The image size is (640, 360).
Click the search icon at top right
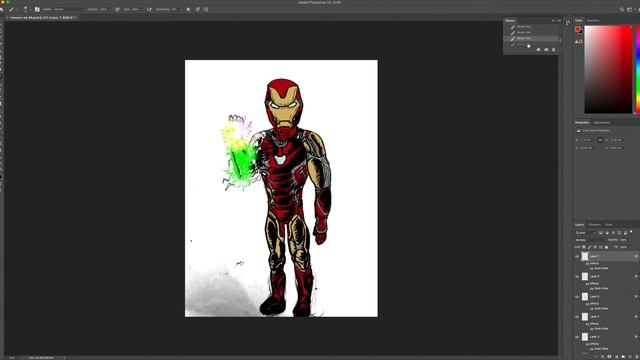622,9
